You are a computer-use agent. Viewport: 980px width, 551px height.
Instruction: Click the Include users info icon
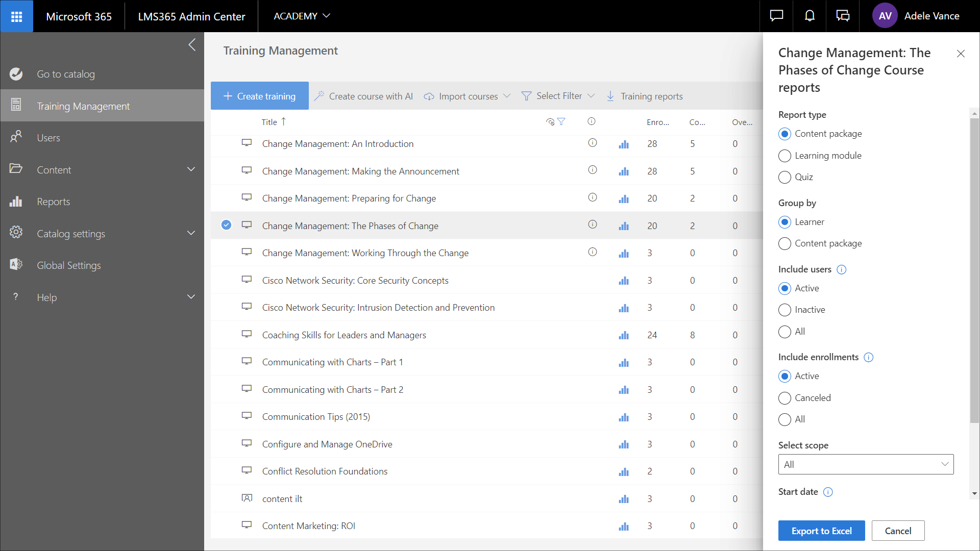842,270
